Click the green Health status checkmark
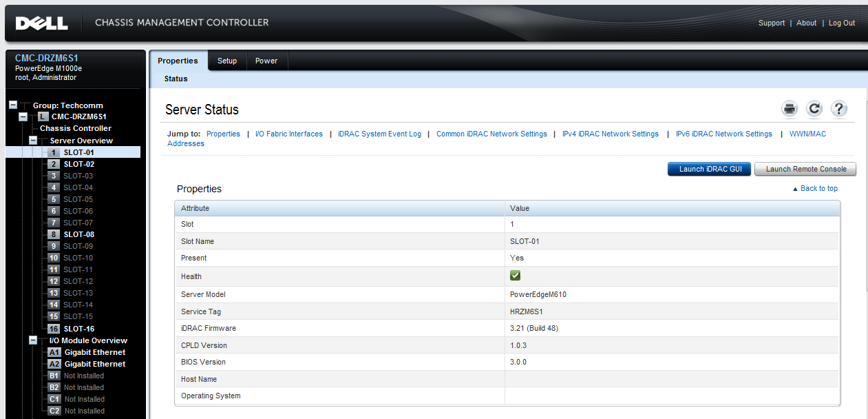This screenshot has width=868, height=419. point(515,276)
